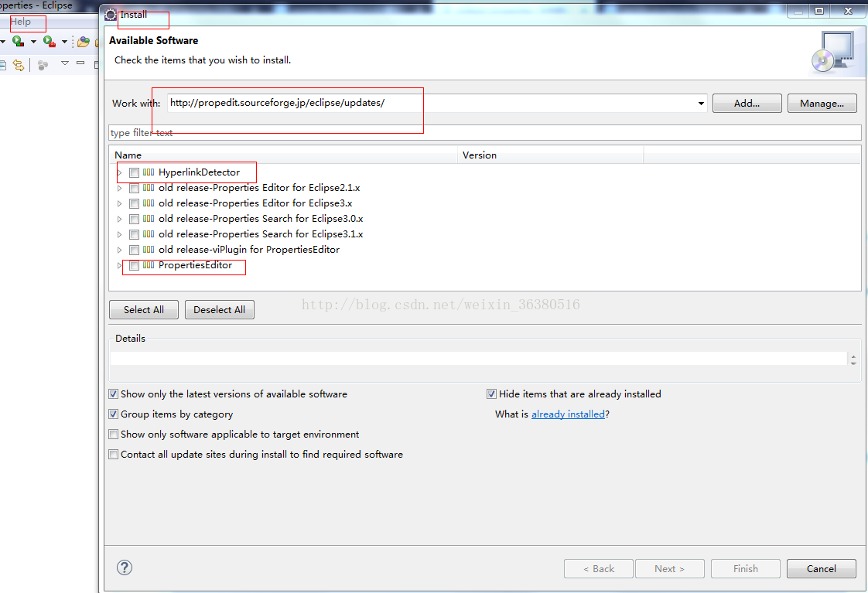Click the Add... button

[747, 104]
